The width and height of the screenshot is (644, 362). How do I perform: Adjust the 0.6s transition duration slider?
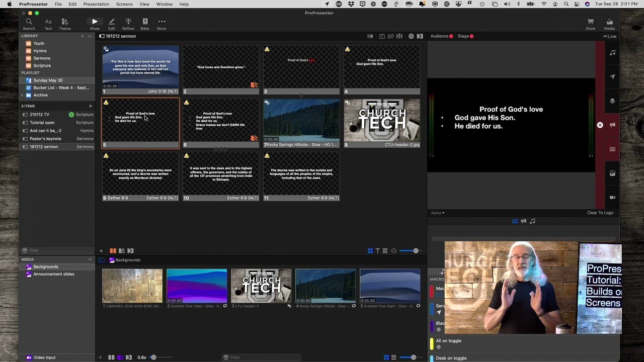(160, 357)
